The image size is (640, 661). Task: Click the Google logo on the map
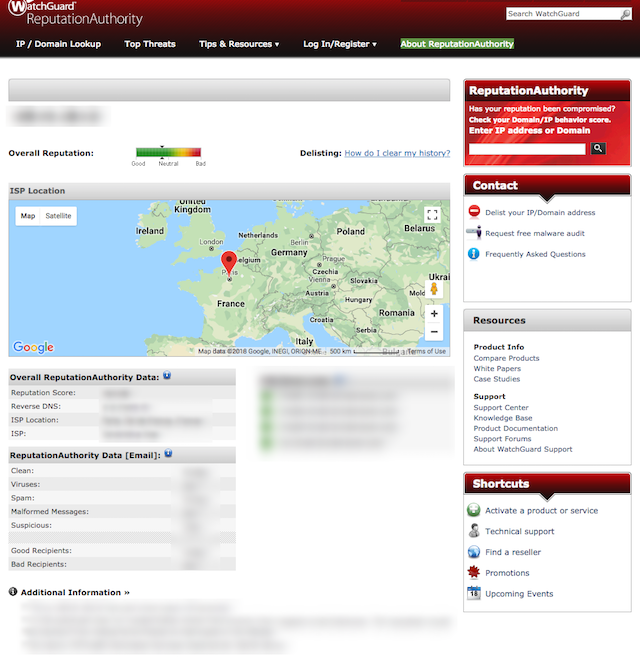(x=33, y=347)
